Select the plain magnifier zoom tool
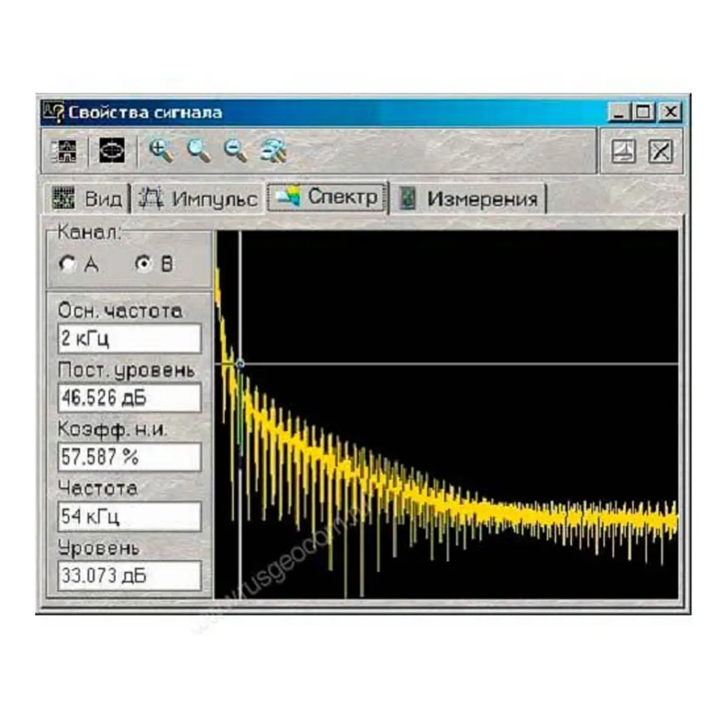728x728 pixels. (198, 150)
